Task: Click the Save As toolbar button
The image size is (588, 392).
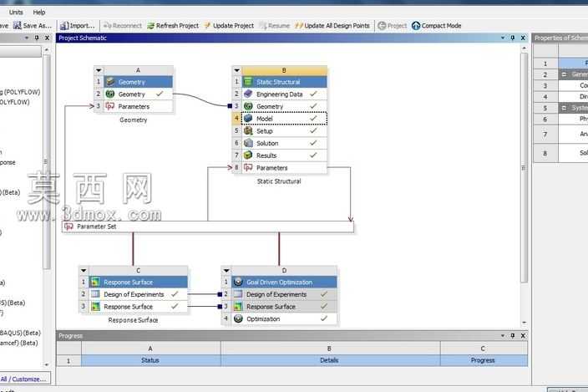Action: tap(33, 26)
